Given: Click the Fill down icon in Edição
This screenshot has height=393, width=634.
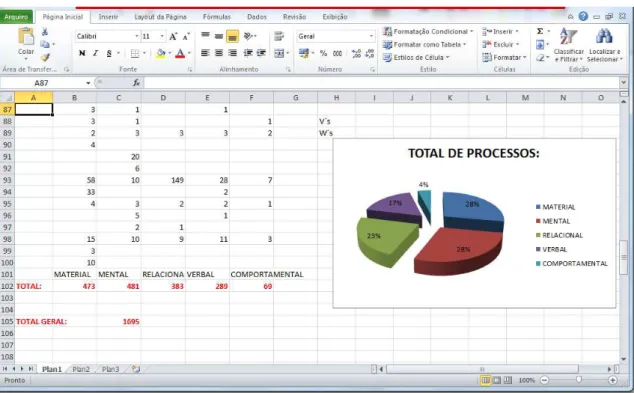Looking at the screenshot, I should [540, 44].
